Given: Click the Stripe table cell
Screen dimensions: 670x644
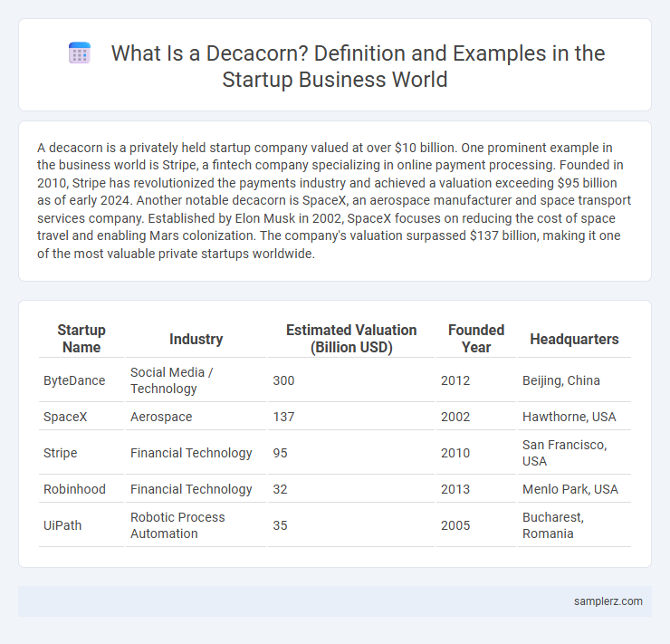Looking at the screenshot, I should (x=81, y=453).
